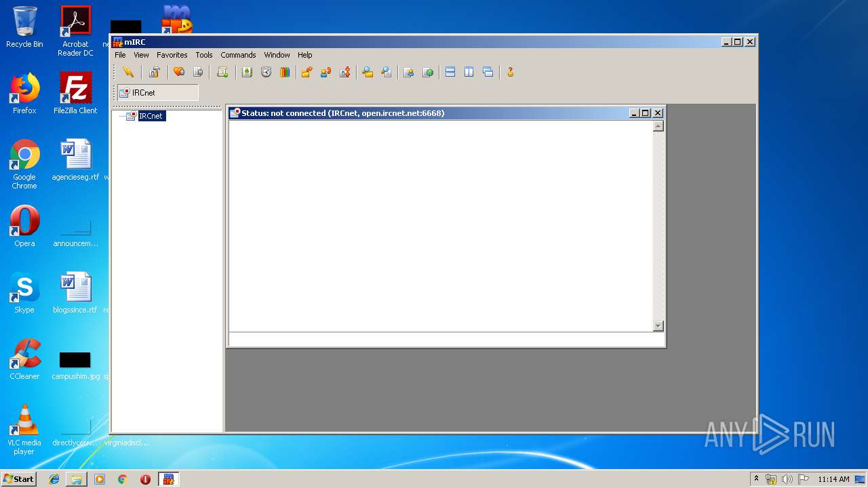
Task: Open mIRC Options hammer icon
Action: (x=155, y=73)
